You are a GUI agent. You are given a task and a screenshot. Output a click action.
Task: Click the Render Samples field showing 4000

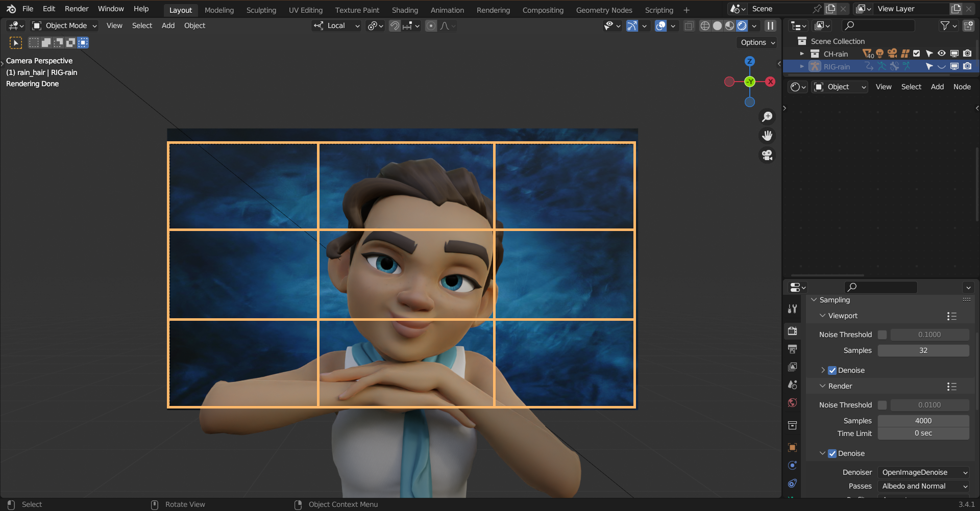pyautogui.click(x=923, y=421)
